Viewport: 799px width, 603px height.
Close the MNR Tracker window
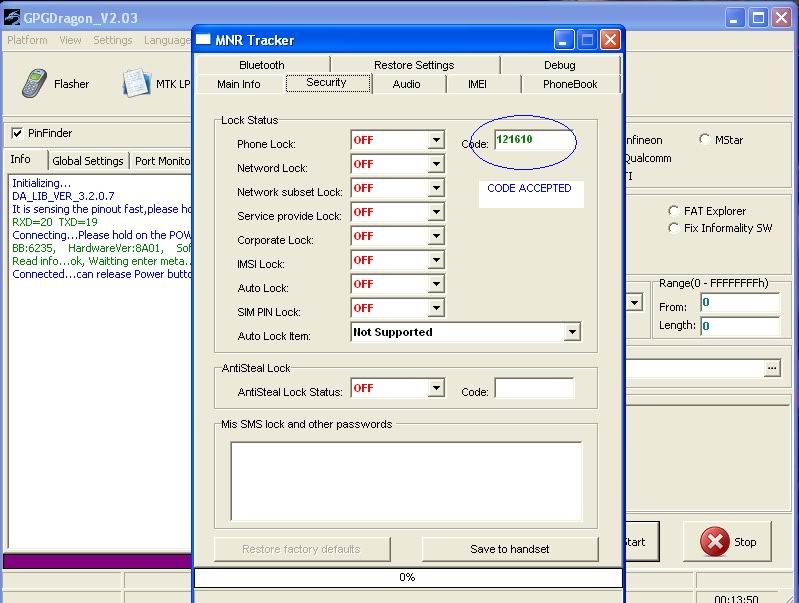pos(610,40)
